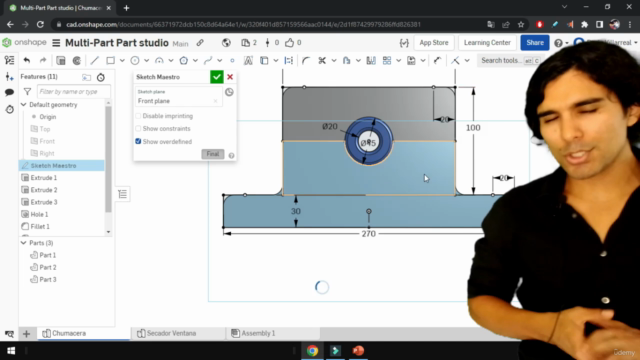Accept Sketch Maestro with green checkmark
Viewport: 640px width, 360px height.
click(217, 77)
